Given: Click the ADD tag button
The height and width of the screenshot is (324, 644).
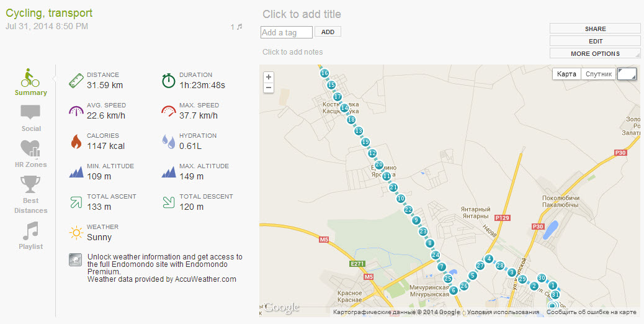Looking at the screenshot, I should tap(328, 32).
